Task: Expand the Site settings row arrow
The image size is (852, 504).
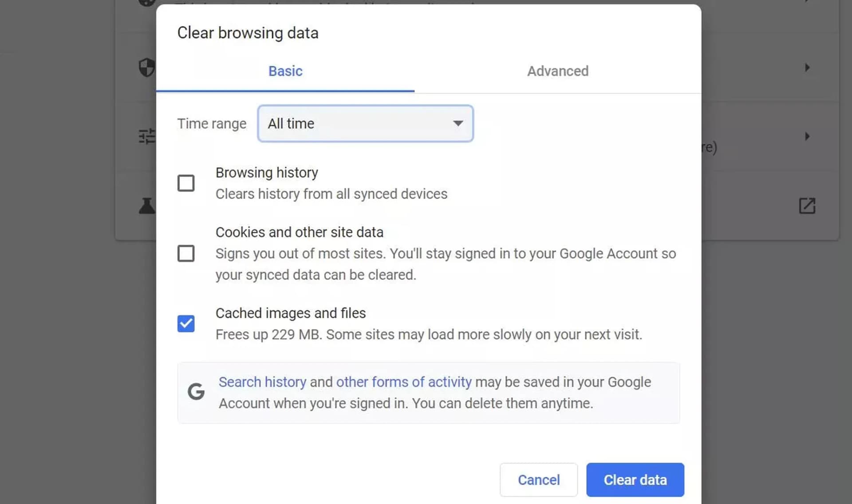Action: [x=807, y=137]
